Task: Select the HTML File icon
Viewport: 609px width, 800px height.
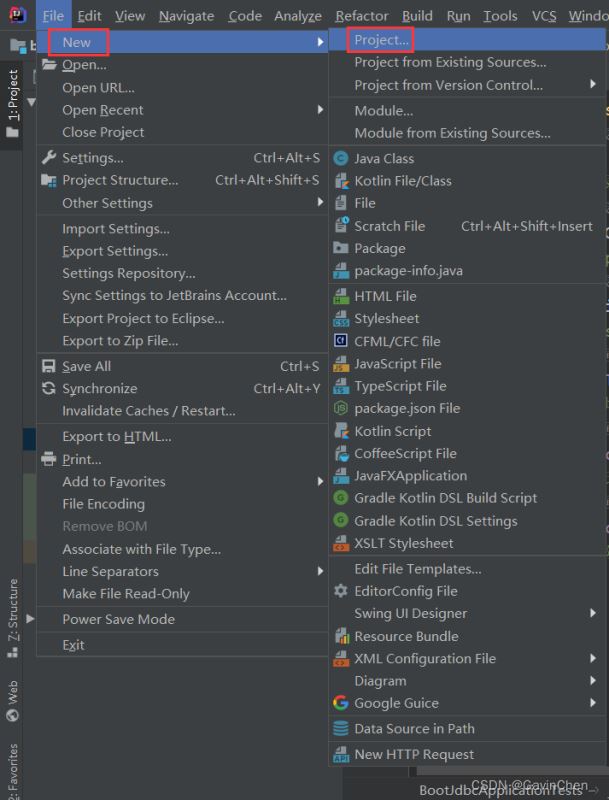Action: [x=341, y=296]
